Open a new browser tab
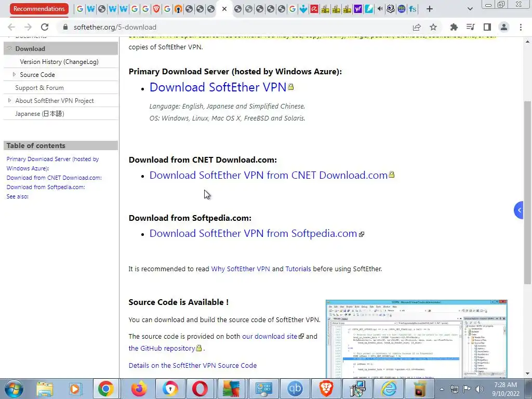Screen dimensions: 532x399 (x=430, y=9)
